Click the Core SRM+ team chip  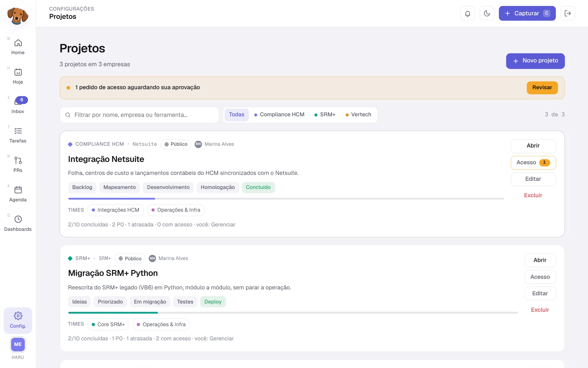pos(108,324)
